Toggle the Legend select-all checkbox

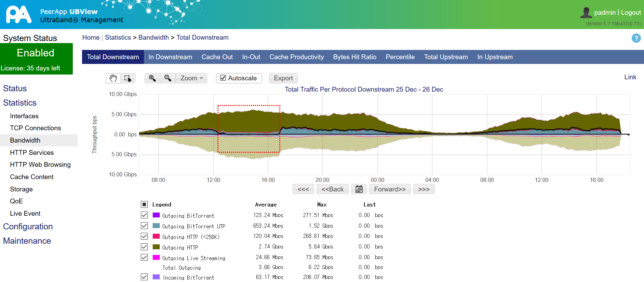[144, 204]
